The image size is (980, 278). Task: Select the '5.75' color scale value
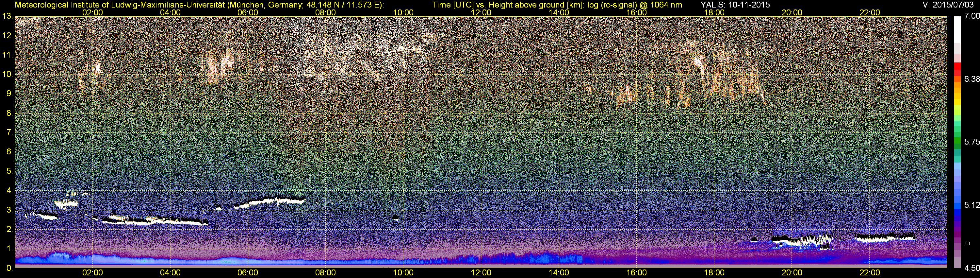point(972,142)
